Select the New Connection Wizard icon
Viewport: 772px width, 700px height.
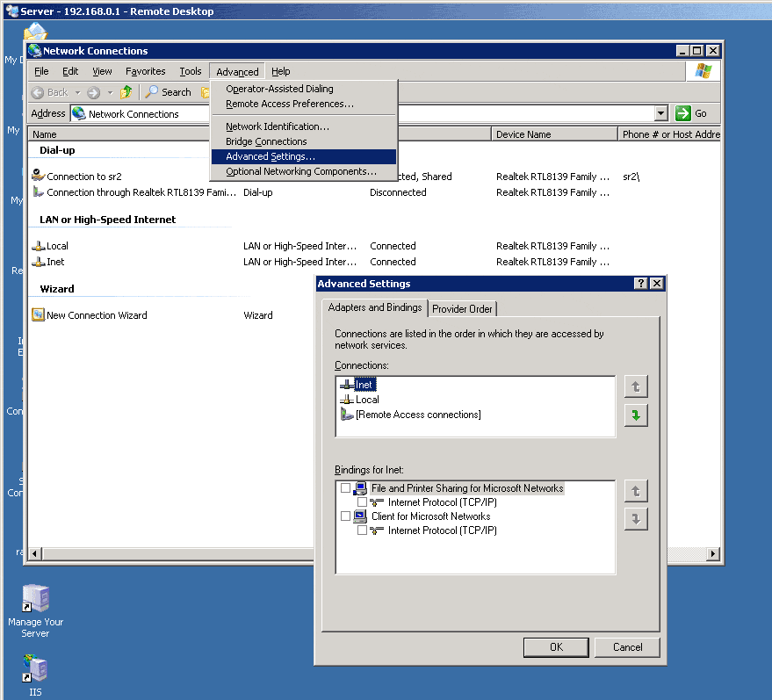[x=39, y=314]
